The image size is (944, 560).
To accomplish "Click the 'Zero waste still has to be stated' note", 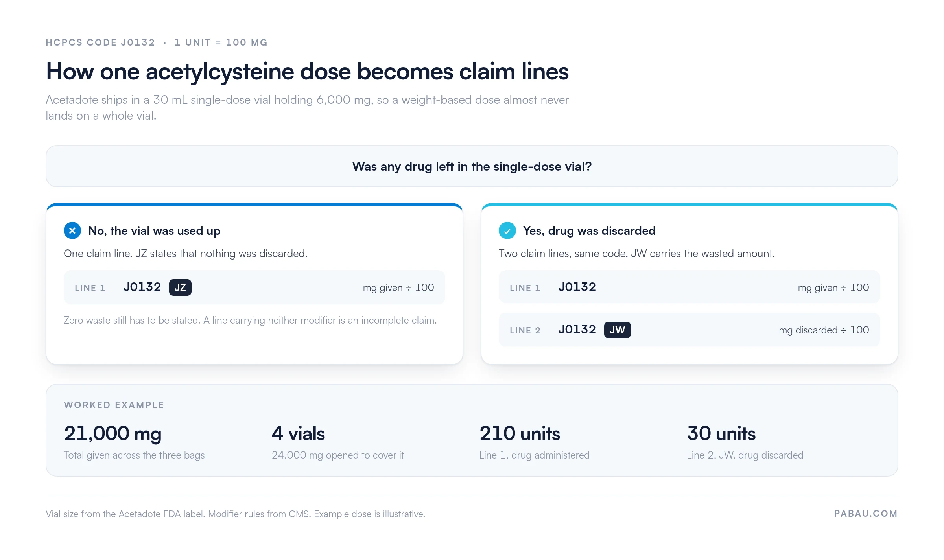I will pos(250,321).
